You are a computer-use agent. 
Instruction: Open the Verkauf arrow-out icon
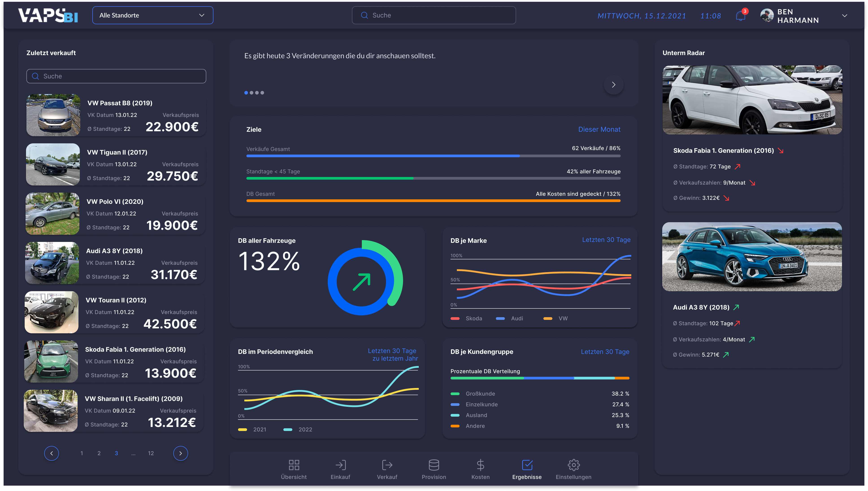387,465
